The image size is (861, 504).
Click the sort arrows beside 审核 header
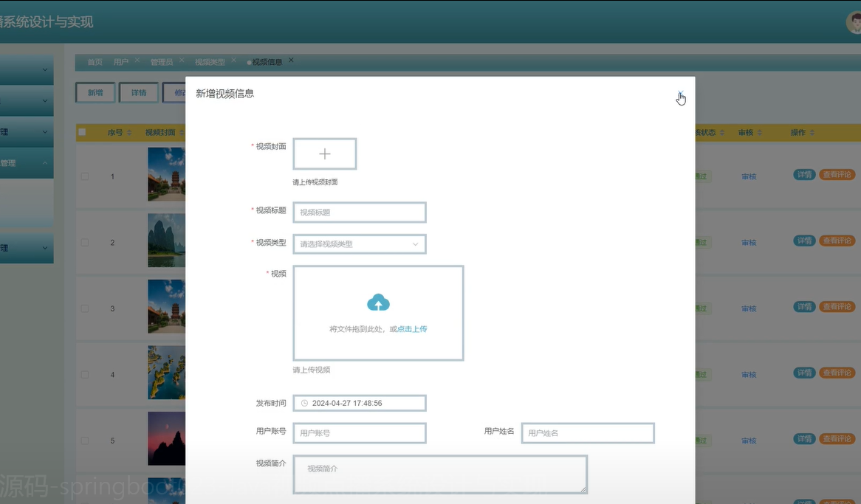pyautogui.click(x=759, y=132)
